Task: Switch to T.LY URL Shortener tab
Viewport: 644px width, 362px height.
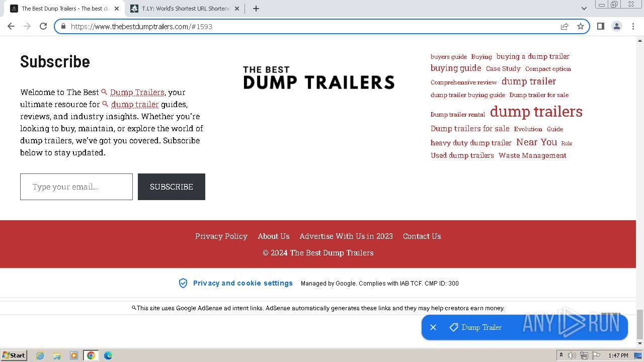Action: (185, 9)
